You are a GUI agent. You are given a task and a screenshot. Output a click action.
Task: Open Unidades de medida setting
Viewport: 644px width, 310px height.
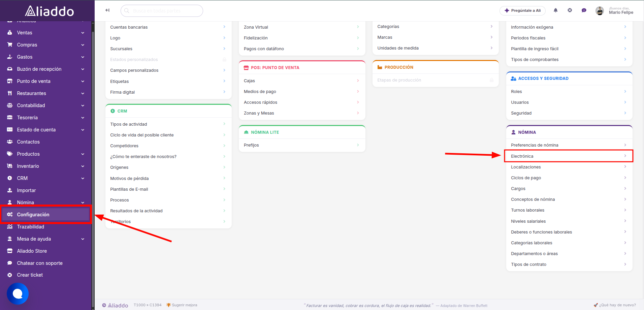[436, 48]
